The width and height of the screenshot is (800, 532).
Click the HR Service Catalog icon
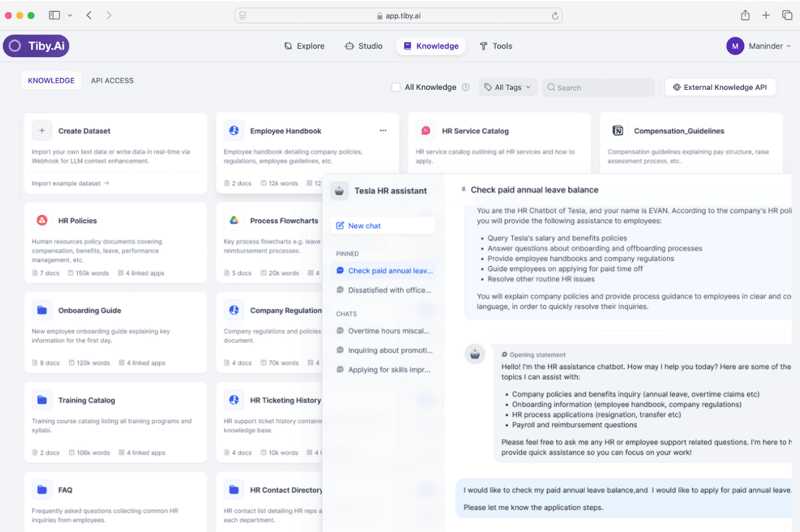coord(426,131)
